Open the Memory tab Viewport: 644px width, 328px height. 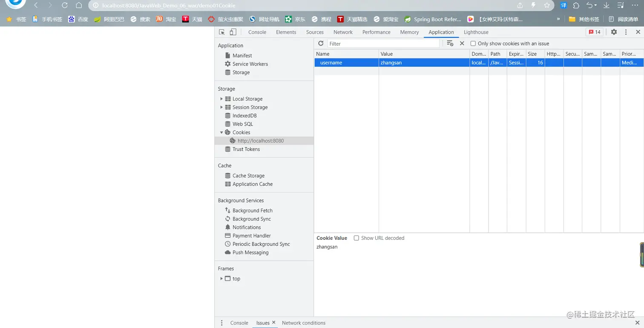409,32
